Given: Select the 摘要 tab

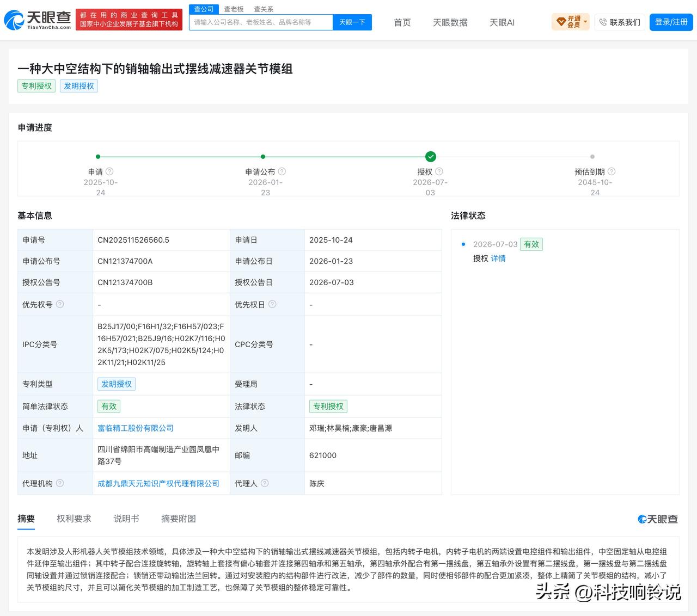Looking at the screenshot, I should 26,519.
